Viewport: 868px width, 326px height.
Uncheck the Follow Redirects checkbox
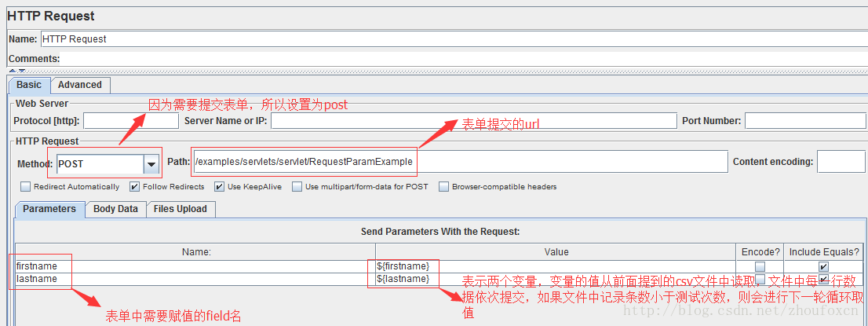135,187
